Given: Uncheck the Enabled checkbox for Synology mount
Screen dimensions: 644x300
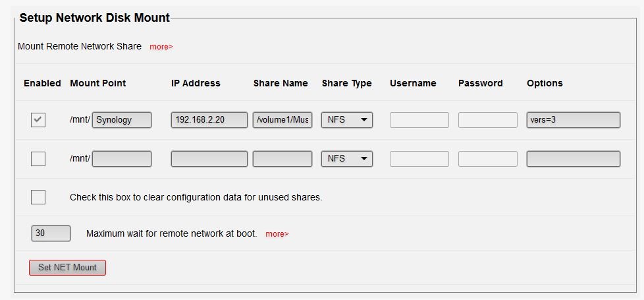Looking at the screenshot, I should 38,120.
